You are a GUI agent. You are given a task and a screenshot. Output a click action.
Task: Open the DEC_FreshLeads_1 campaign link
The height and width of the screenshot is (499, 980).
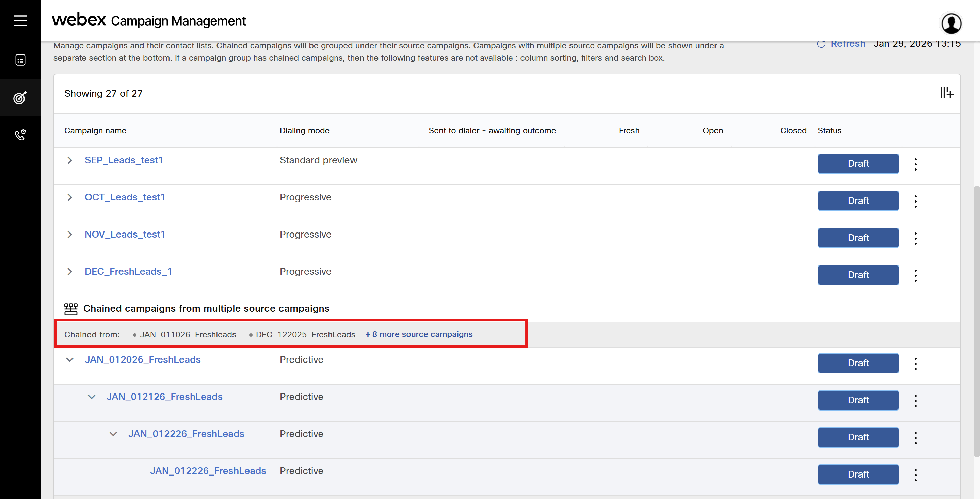point(128,271)
